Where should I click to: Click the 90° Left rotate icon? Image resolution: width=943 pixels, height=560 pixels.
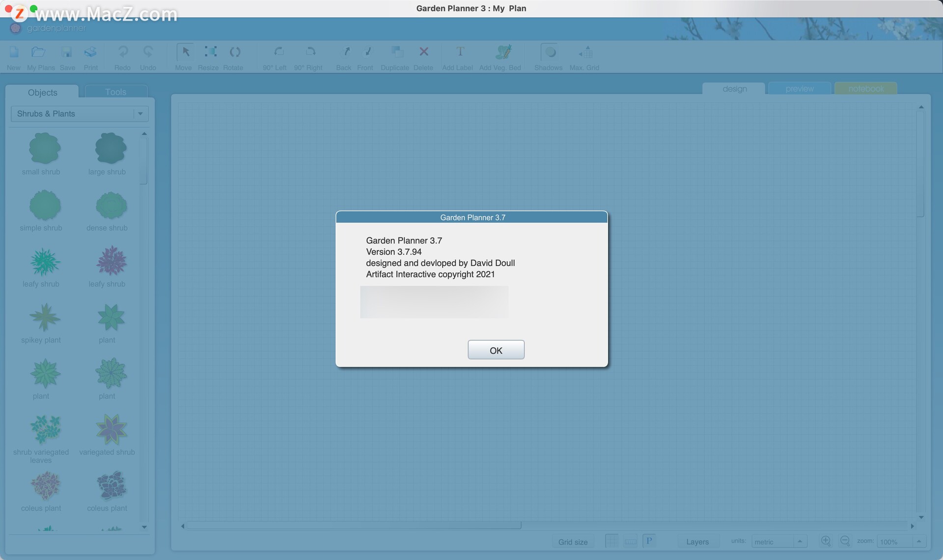[278, 52]
